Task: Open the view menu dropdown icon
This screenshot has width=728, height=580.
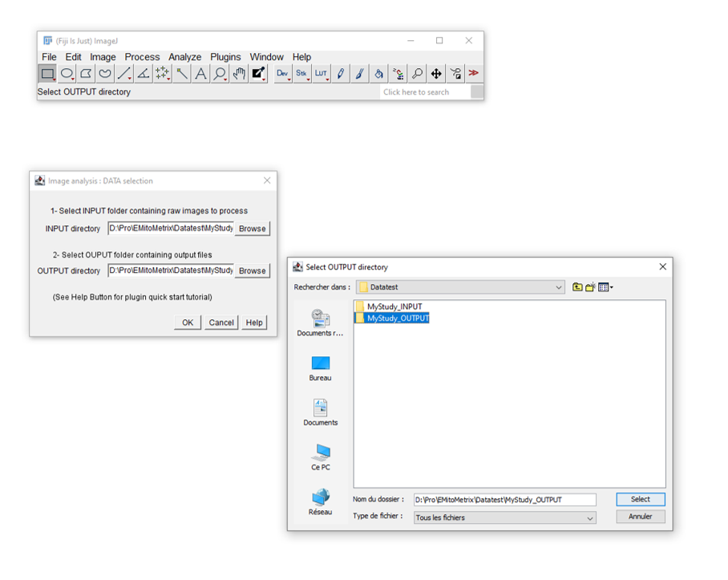Action: [605, 287]
